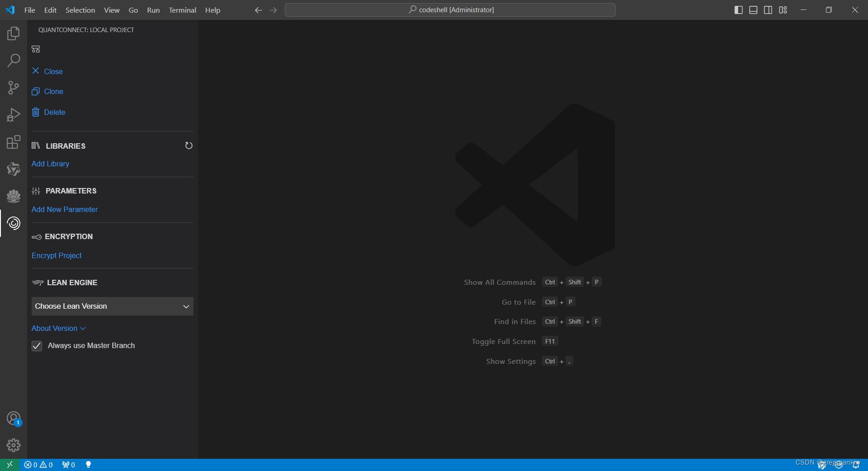This screenshot has width=868, height=471.
Task: Open the Edit menu
Action: pyautogui.click(x=50, y=10)
